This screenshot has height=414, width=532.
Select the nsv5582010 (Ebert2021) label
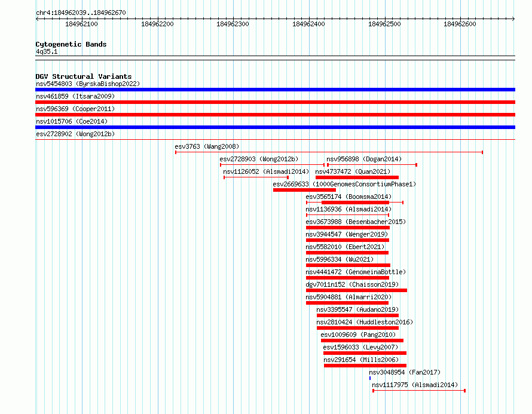[345, 247]
